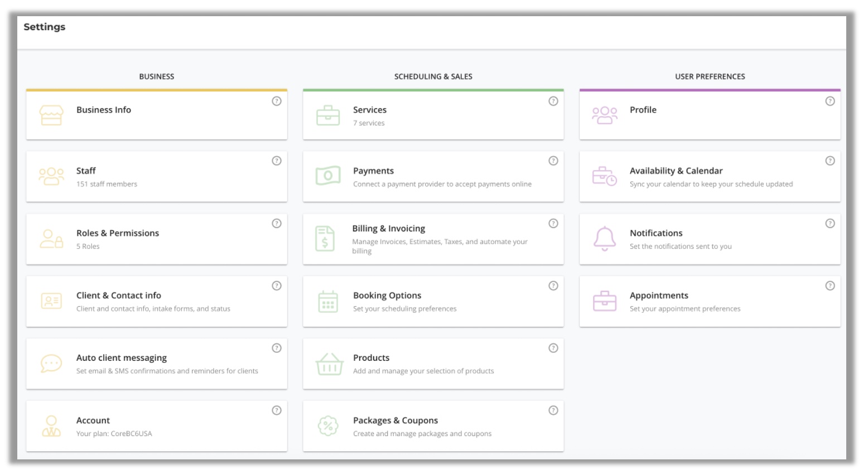Open Availability & Calendar settings
The width and height of the screenshot is (868, 475).
click(x=676, y=171)
